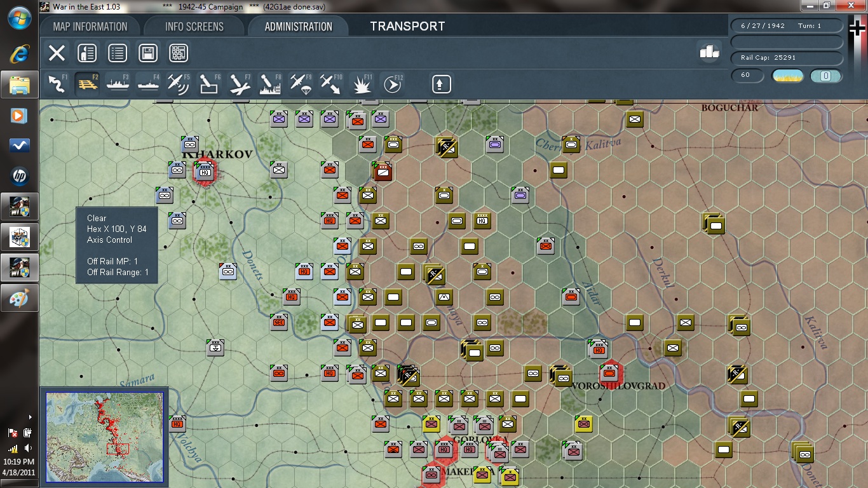868x488 pixels.
Task: Launch Internet Explorer from the taskbar
Action: point(19,53)
